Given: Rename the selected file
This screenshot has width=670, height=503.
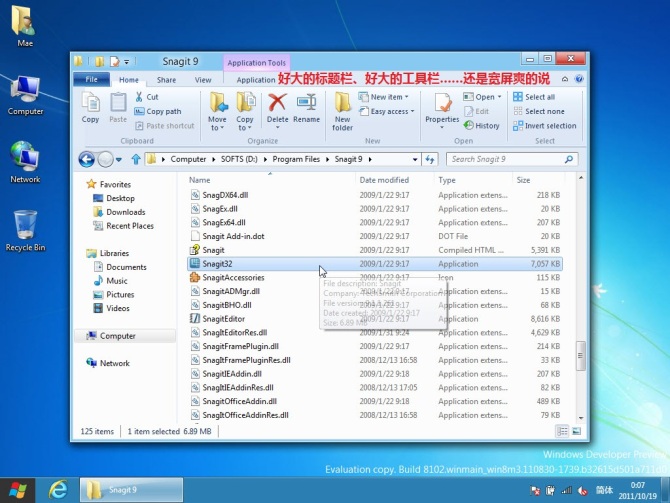Looking at the screenshot, I should click(306, 108).
